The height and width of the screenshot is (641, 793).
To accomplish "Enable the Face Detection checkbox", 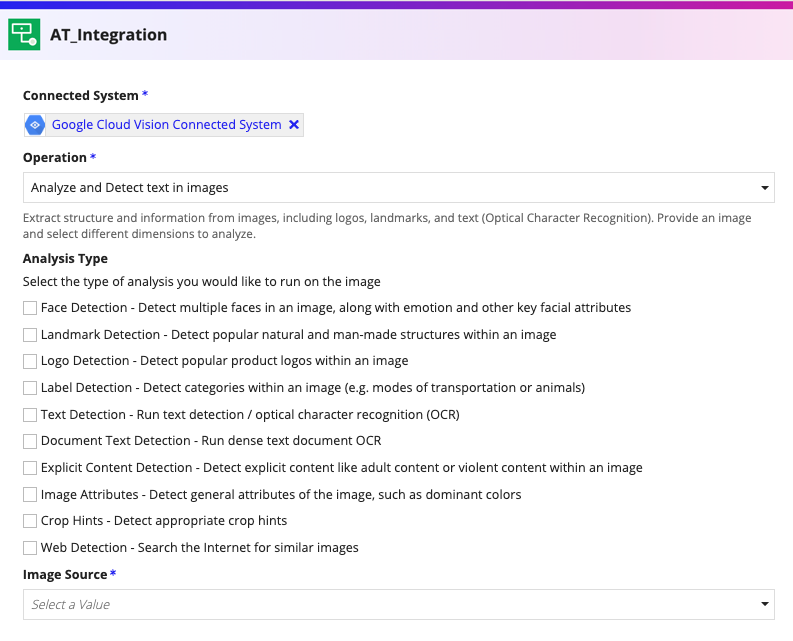I will [30, 308].
